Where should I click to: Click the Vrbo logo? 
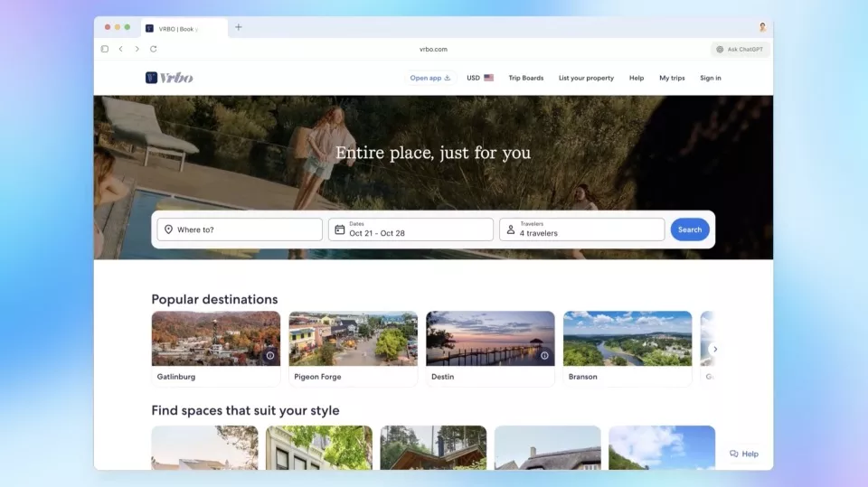[x=169, y=78]
